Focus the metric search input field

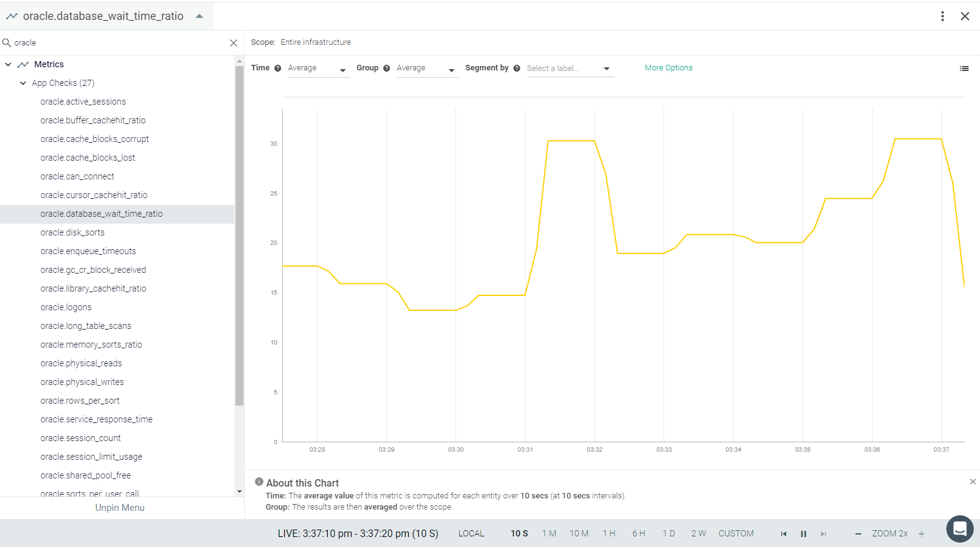pyautogui.click(x=120, y=43)
